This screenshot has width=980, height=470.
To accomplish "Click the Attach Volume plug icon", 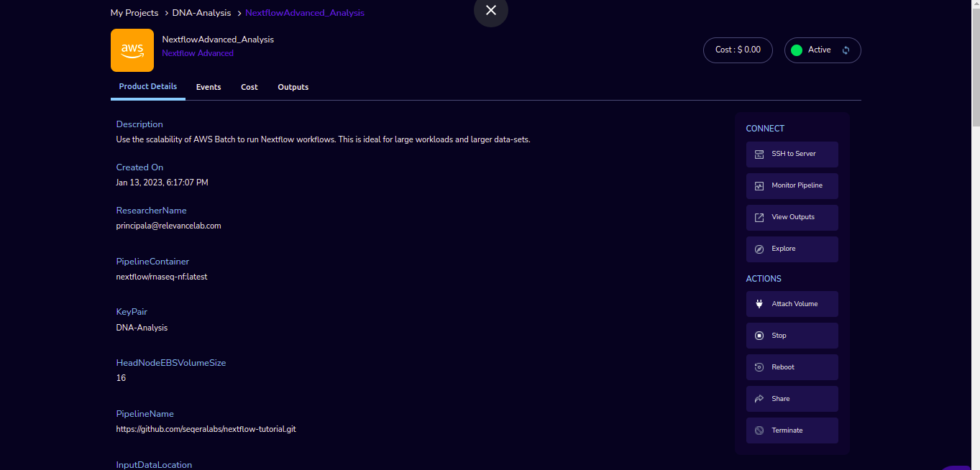I will click(x=759, y=304).
